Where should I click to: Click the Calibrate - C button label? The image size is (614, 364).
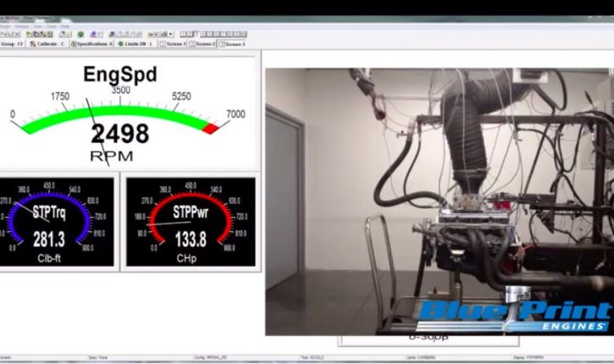(52, 43)
